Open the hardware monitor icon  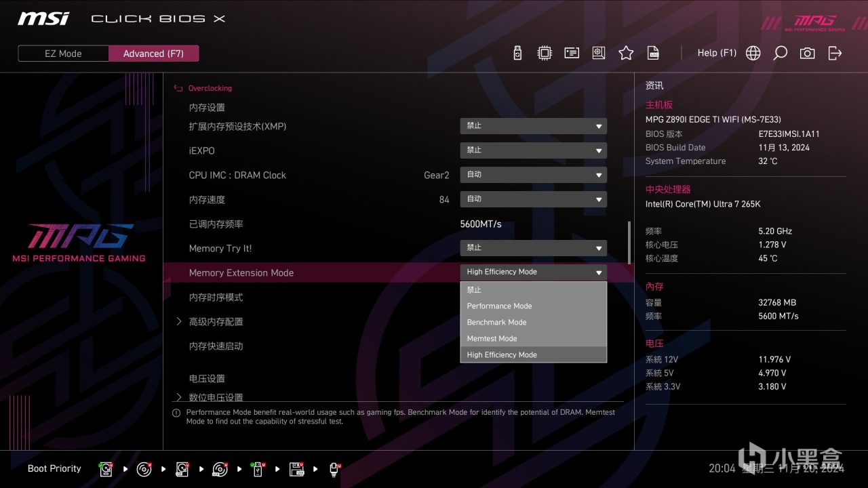click(599, 53)
